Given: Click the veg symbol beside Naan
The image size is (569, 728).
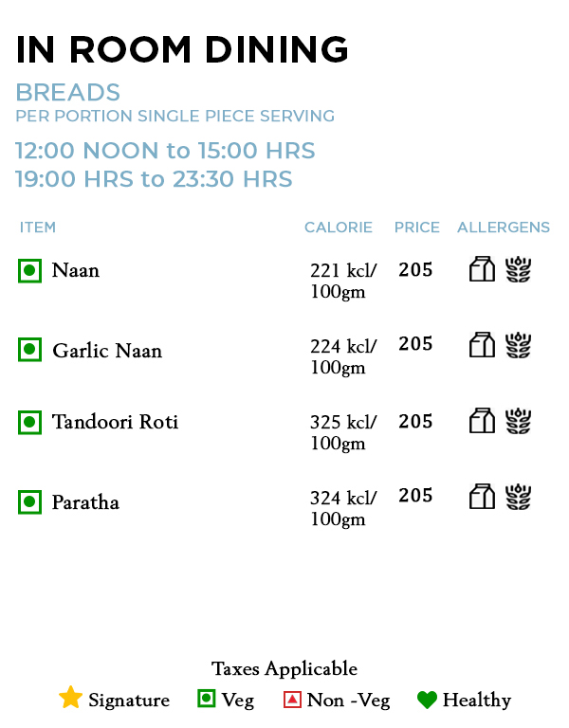Looking at the screenshot, I should coord(29,271).
